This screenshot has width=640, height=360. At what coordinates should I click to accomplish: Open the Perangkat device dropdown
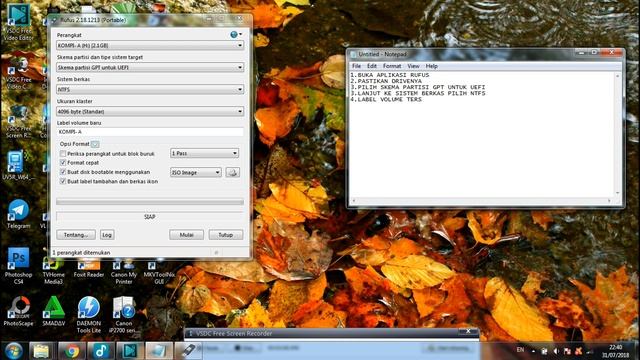coord(150,45)
